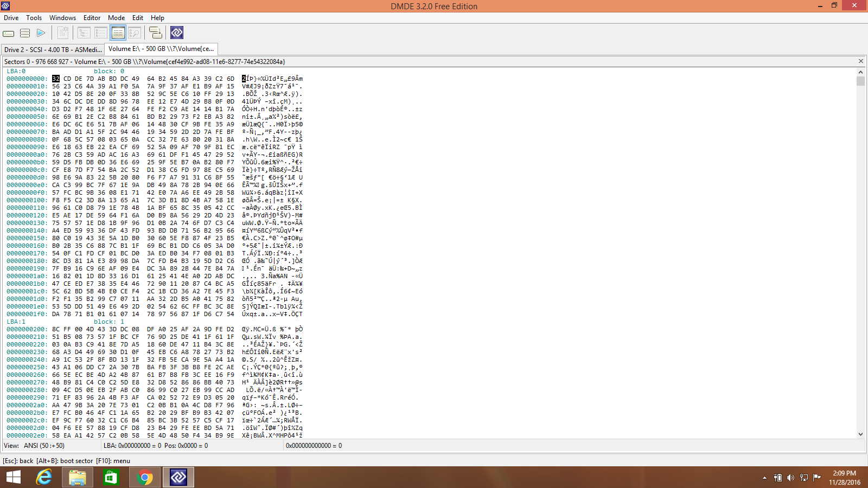Click the volume speaker tray icon

tap(790, 478)
